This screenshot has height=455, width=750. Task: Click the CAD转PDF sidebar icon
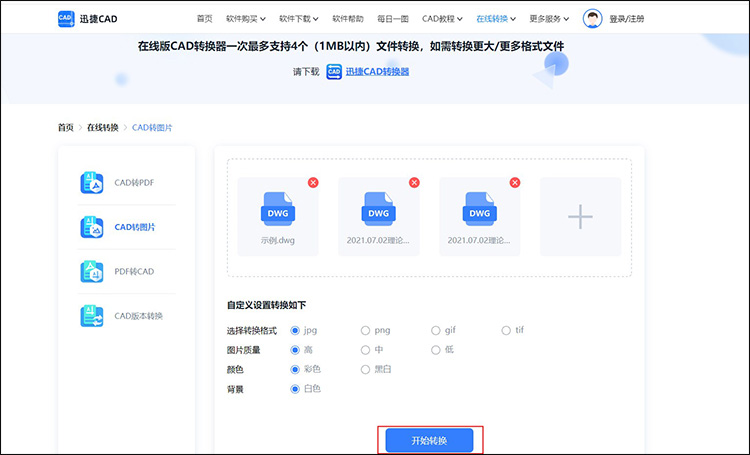point(92,183)
